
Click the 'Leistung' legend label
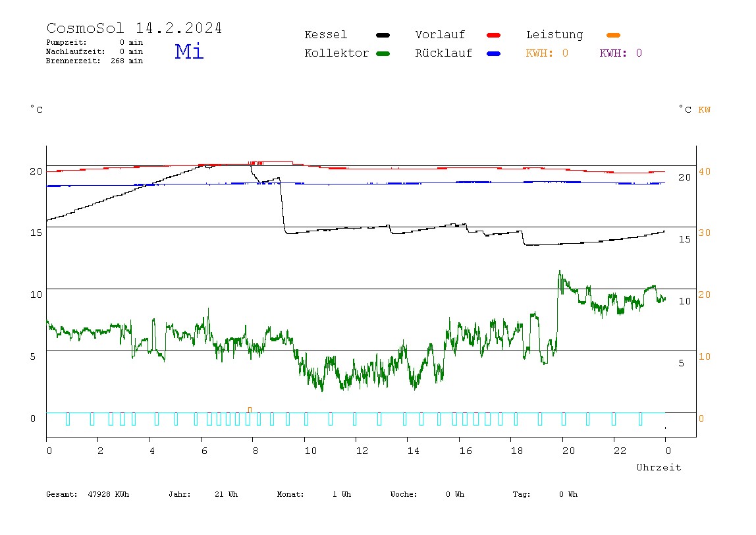point(554,35)
